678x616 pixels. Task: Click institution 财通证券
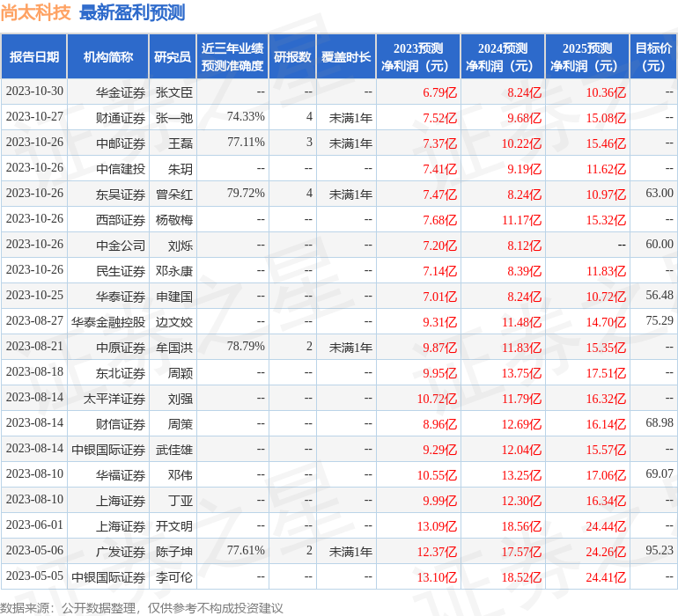click(121, 118)
